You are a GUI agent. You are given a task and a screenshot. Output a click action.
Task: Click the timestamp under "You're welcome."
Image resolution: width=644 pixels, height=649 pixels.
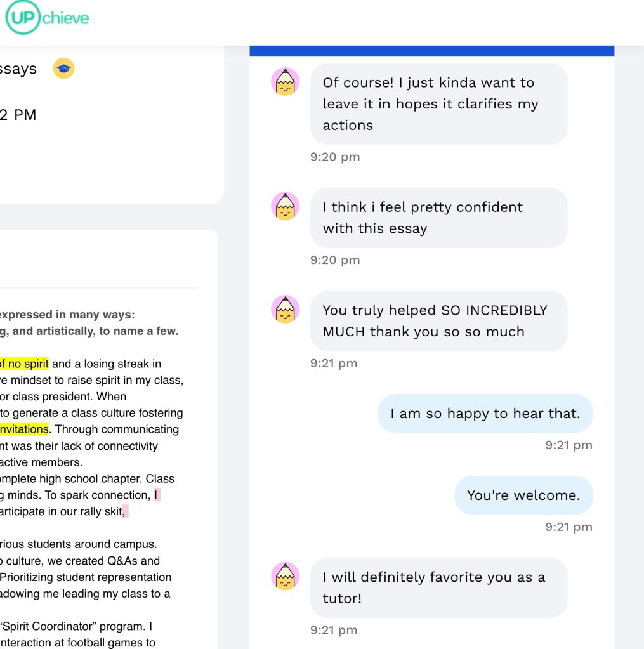tap(568, 527)
